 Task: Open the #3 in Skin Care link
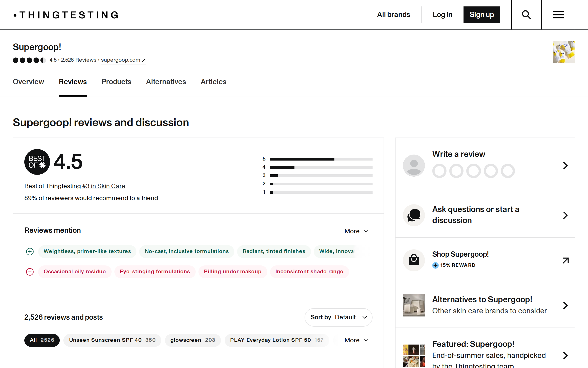point(104,186)
